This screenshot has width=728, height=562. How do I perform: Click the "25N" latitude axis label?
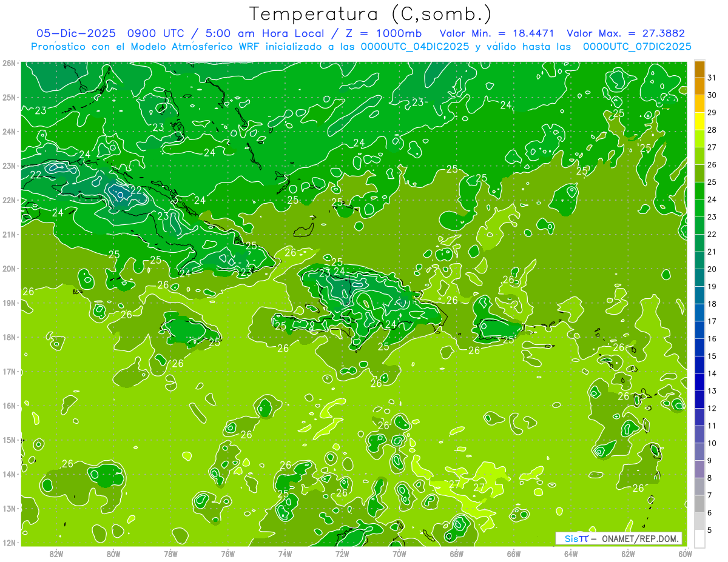[x=9, y=97]
